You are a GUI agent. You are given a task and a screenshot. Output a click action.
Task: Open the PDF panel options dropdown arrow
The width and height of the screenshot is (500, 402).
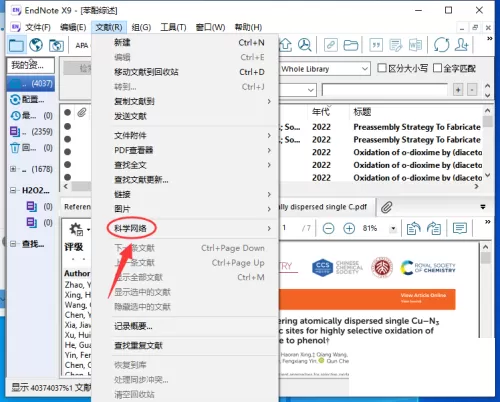coord(483,207)
